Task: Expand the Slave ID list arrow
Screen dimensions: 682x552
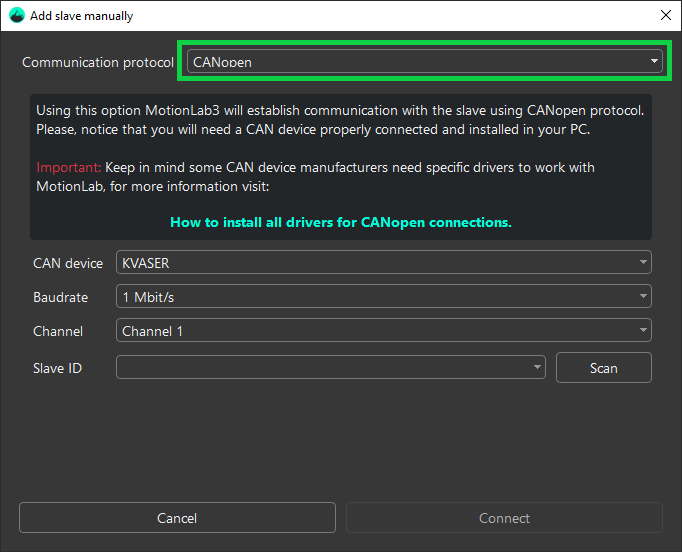Action: click(x=537, y=368)
